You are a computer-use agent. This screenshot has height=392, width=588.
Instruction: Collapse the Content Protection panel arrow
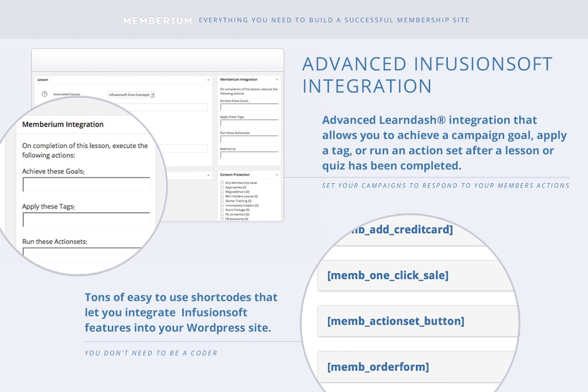276,174
